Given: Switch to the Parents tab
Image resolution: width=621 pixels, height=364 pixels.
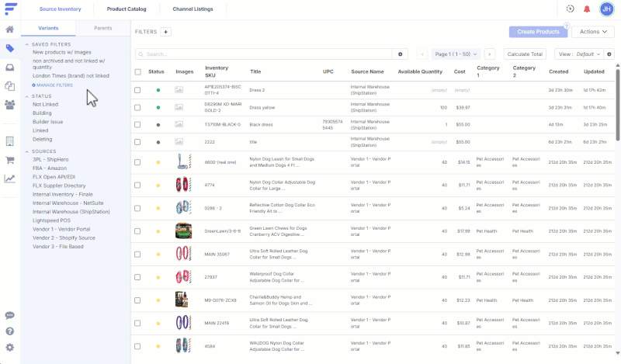Looking at the screenshot, I should click(102, 28).
